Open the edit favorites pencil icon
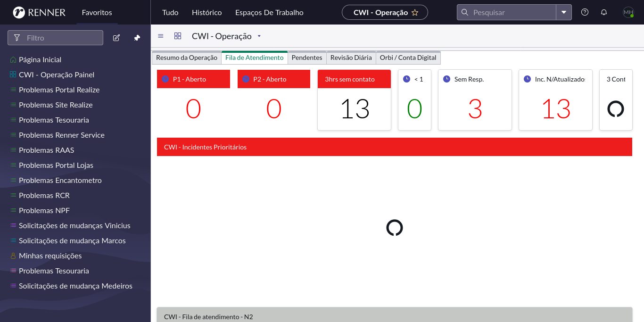Image resolution: width=644 pixels, height=322 pixels. pyautogui.click(x=116, y=38)
